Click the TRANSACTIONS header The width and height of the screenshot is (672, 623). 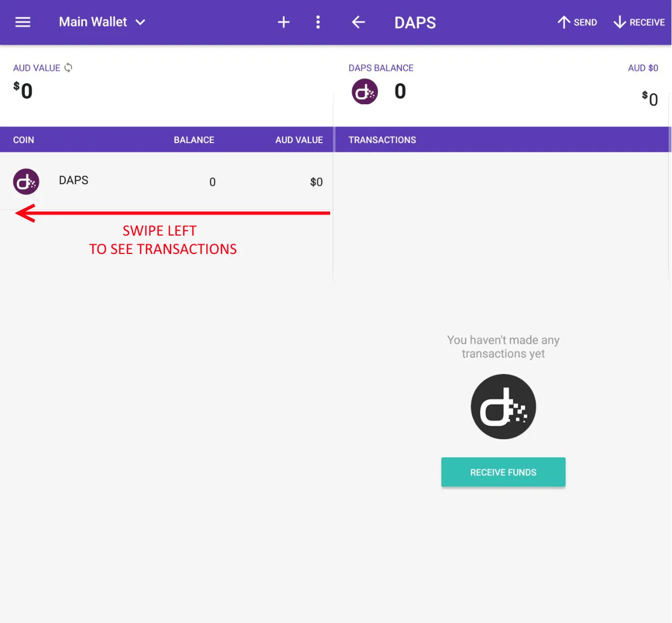click(x=382, y=140)
